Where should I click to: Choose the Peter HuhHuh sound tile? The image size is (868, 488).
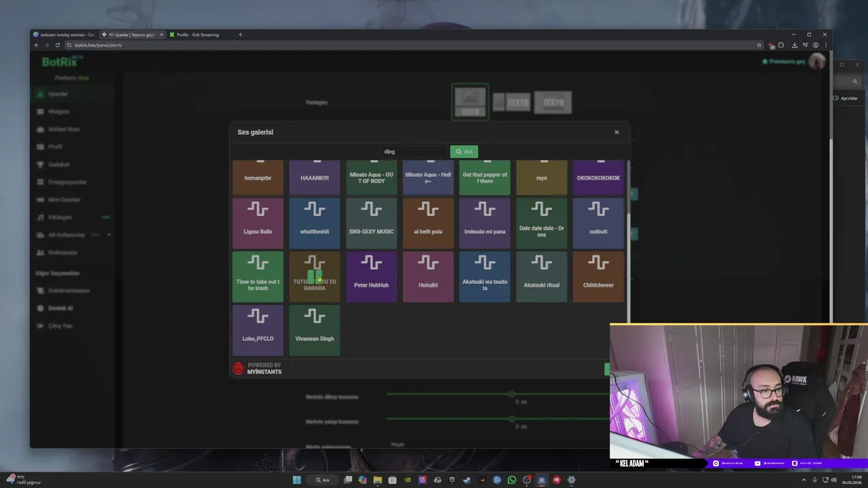(371, 277)
